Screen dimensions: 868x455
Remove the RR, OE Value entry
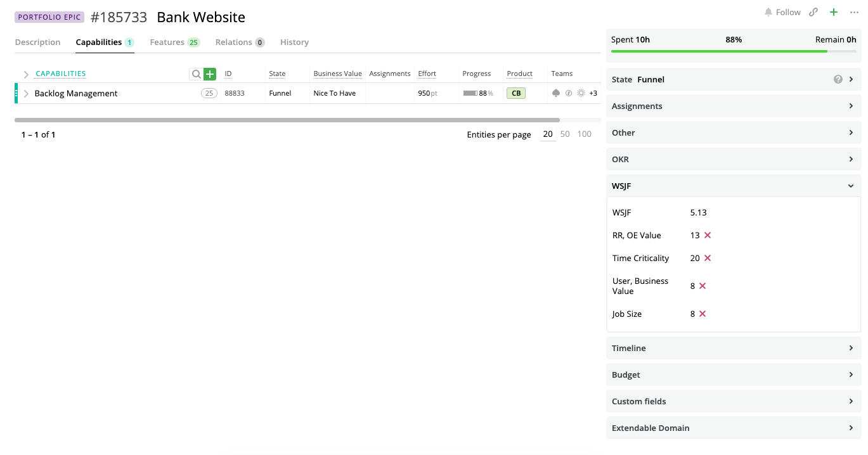pos(708,235)
